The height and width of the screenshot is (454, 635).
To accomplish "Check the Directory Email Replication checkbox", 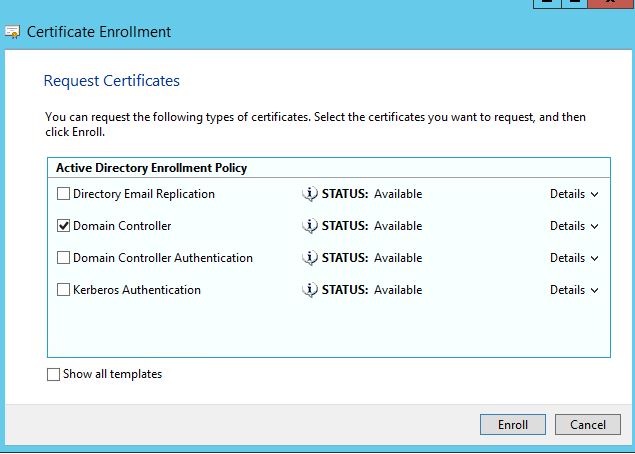I will (64, 194).
